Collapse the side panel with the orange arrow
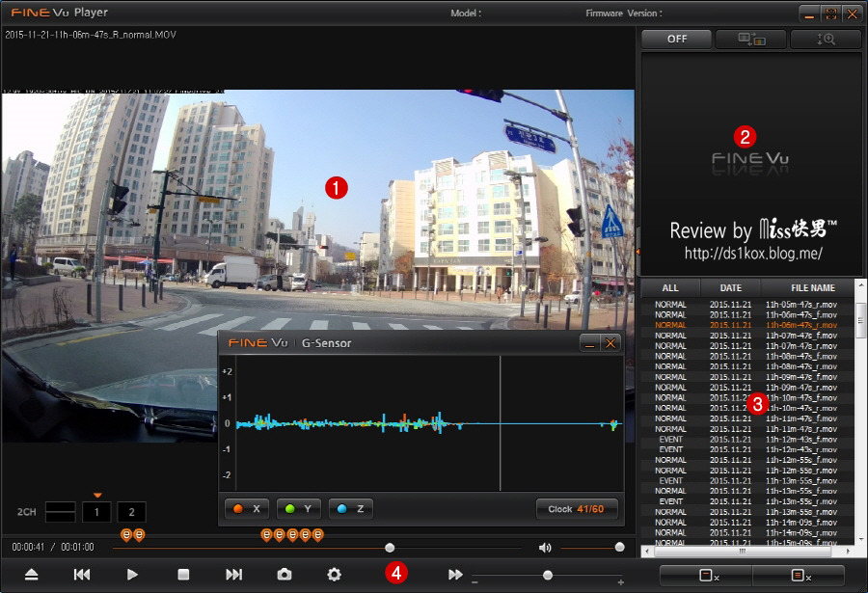 (637, 252)
